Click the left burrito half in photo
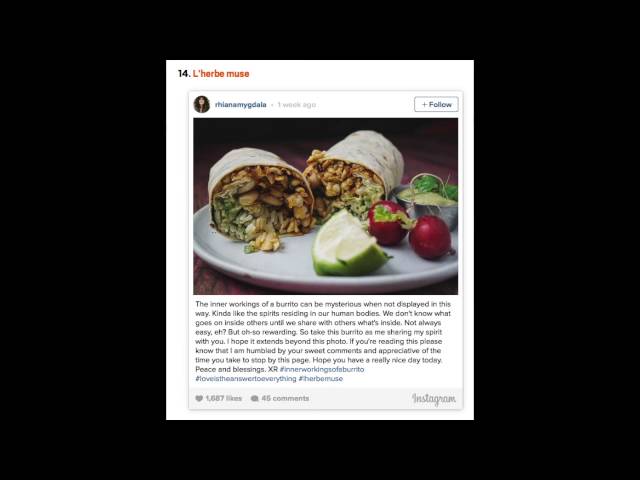 260,198
